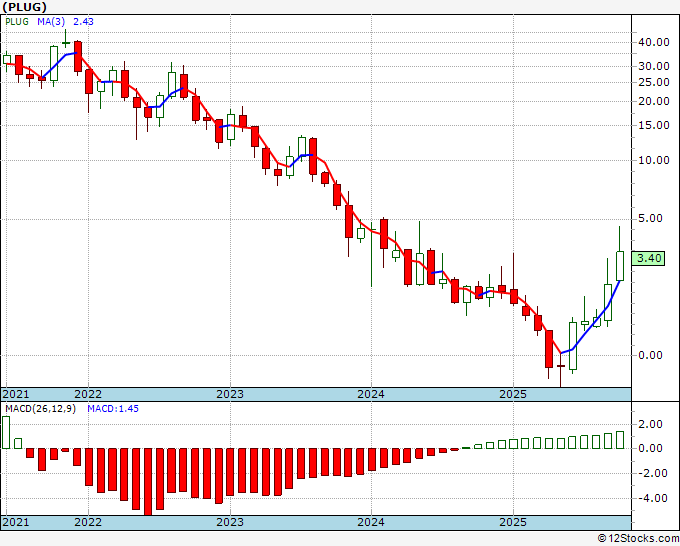Click the 40.00 price axis label
This screenshot has height=546, width=680.
(654, 42)
